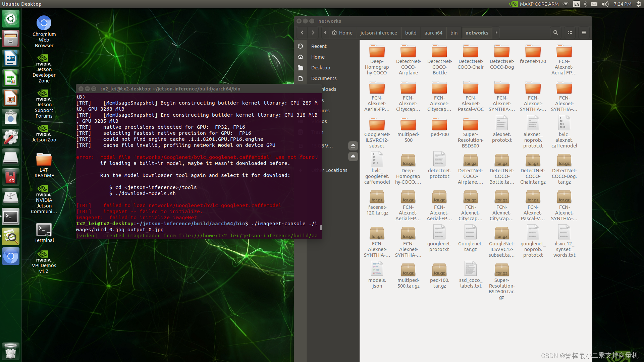This screenshot has width=644, height=362.
Task: Toggle the Bluetooth indicator in top bar
Action: pos(585,4)
